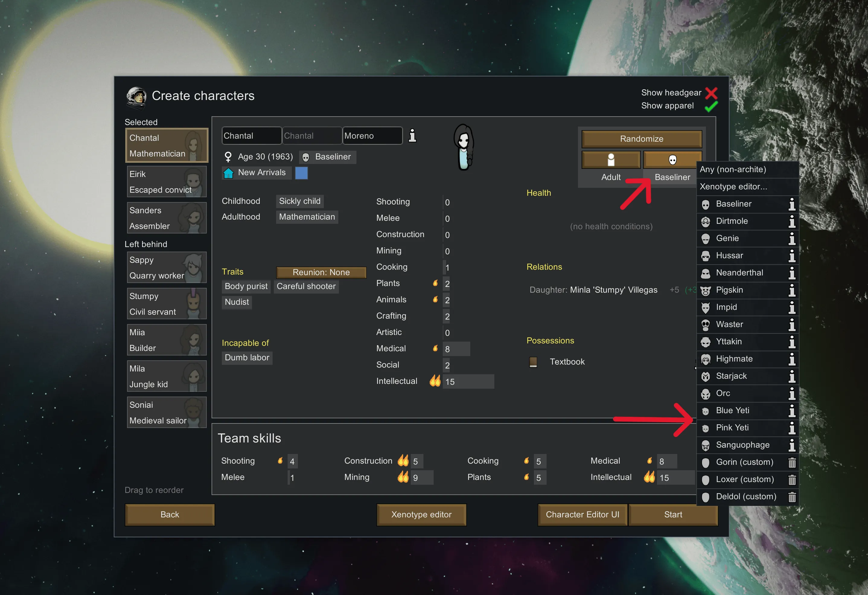Select Any (non-archite) from xenotype menu

[733, 169]
